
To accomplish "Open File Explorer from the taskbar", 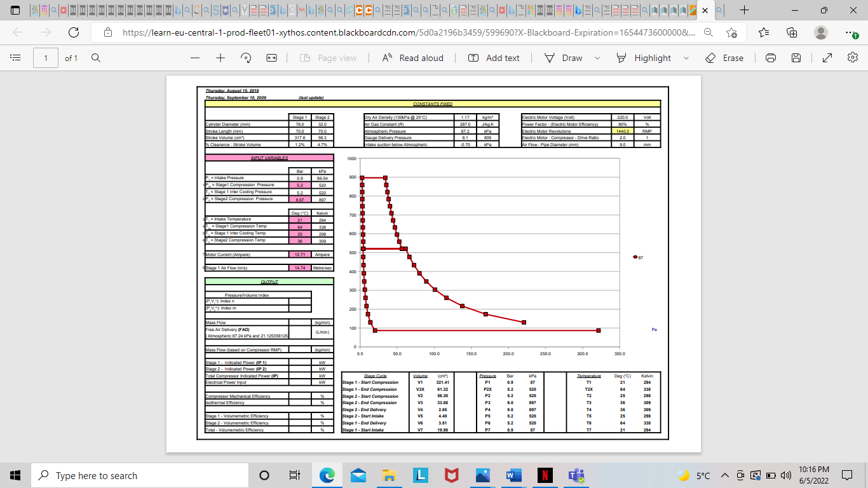I will pyautogui.click(x=389, y=475).
